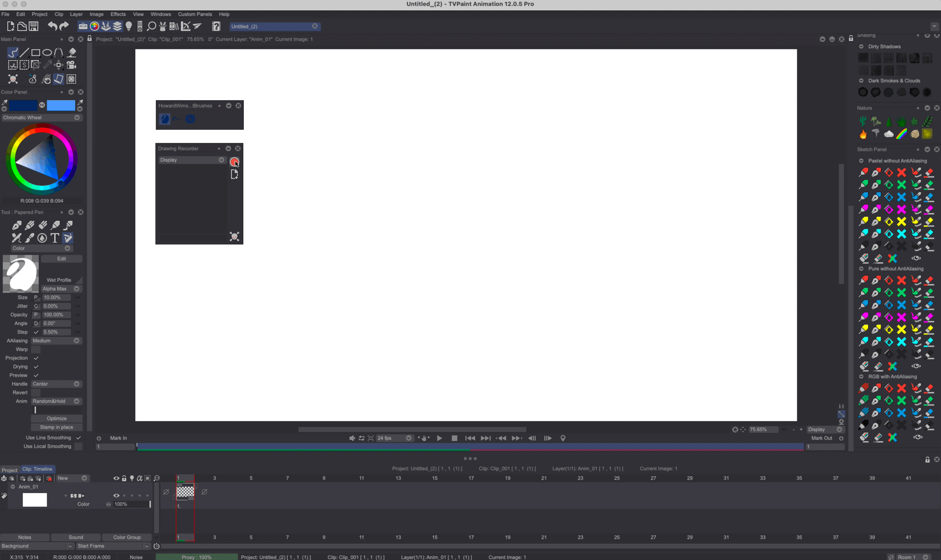Select the Rectangle drawing tool
This screenshot has width=941, height=560.
point(36,52)
